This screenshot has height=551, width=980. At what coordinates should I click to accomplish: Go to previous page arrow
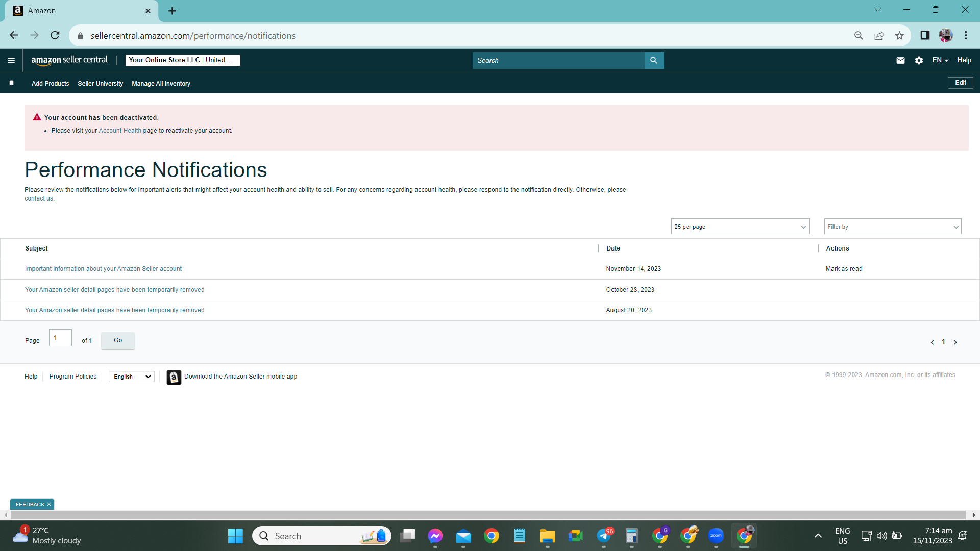[x=932, y=342]
